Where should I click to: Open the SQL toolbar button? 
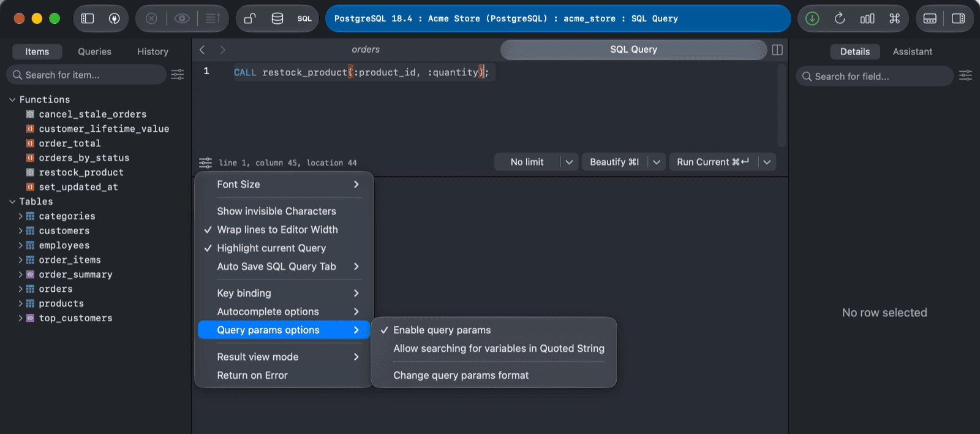pyautogui.click(x=304, y=18)
